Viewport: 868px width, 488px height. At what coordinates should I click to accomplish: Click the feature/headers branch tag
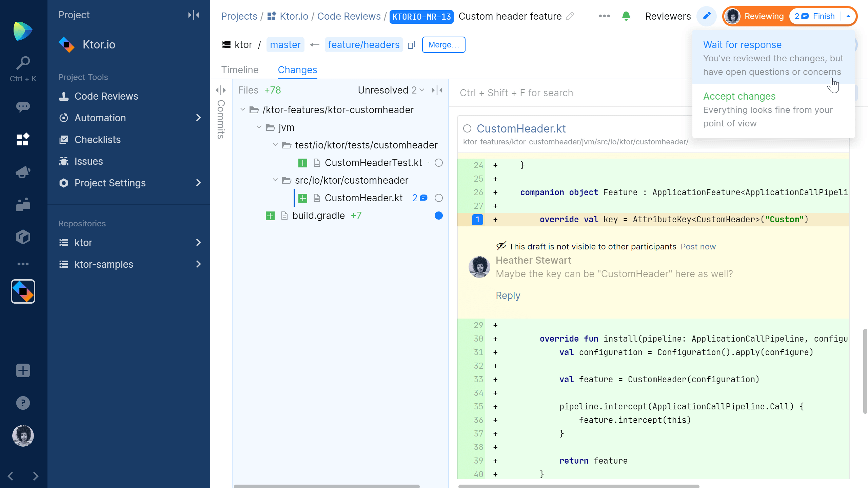364,45
